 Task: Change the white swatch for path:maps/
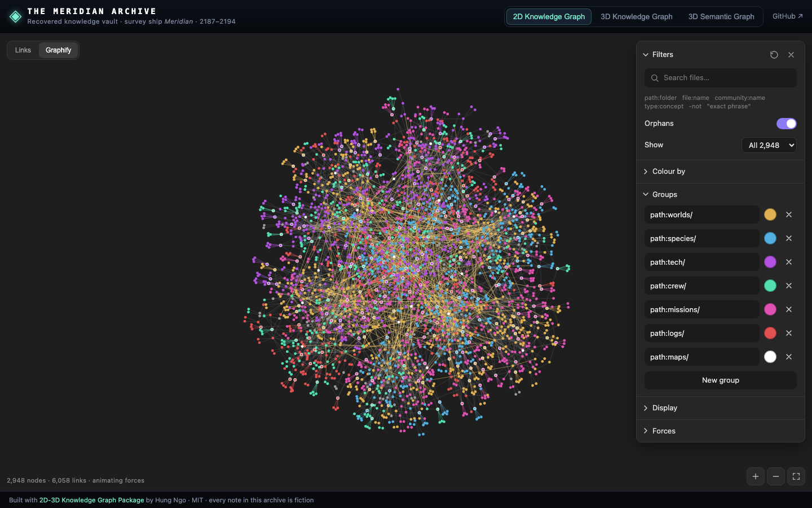click(770, 357)
